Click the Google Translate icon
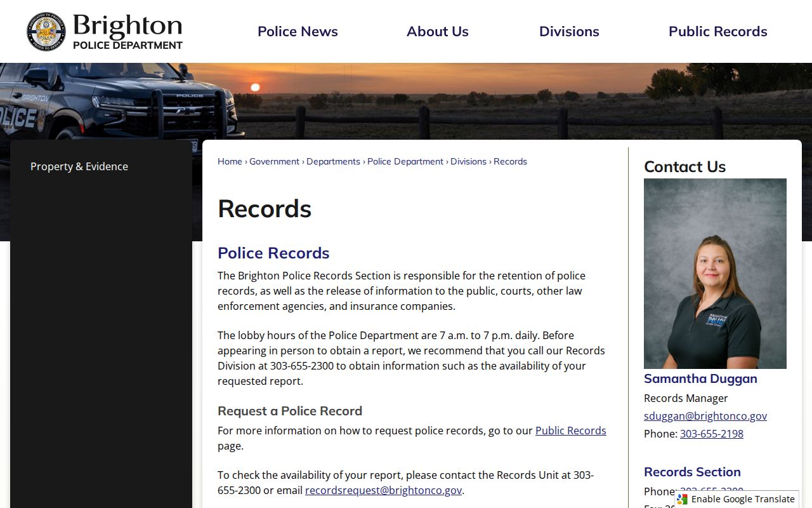812x508 pixels. 682,499
